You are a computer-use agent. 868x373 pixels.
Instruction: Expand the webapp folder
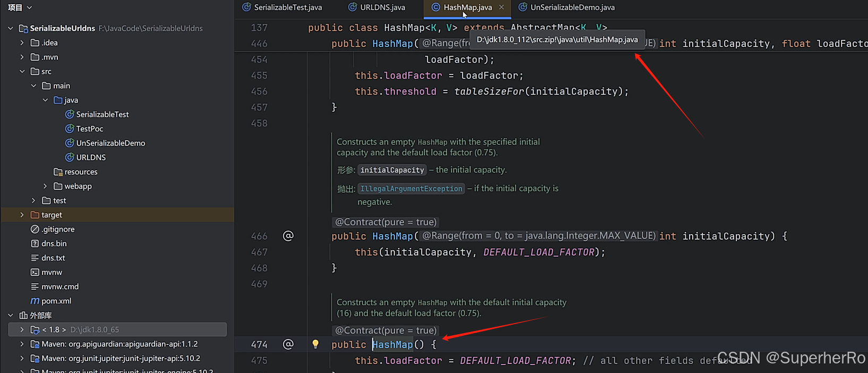(45, 186)
